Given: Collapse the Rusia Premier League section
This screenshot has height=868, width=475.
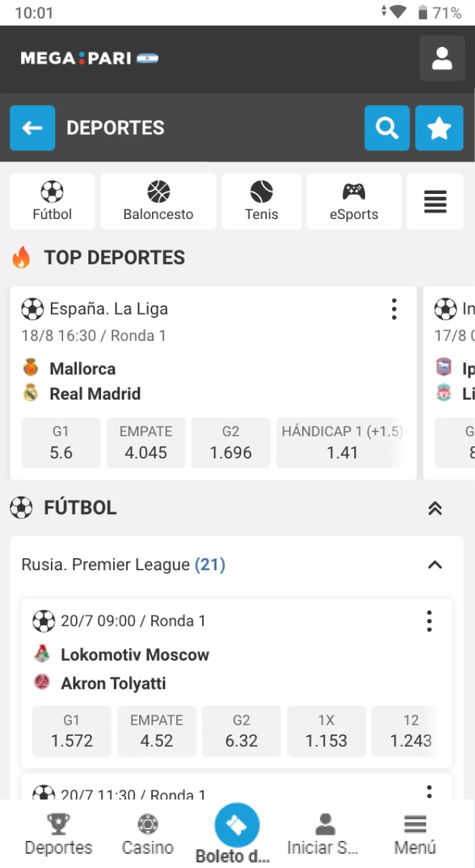Looking at the screenshot, I should (435, 564).
